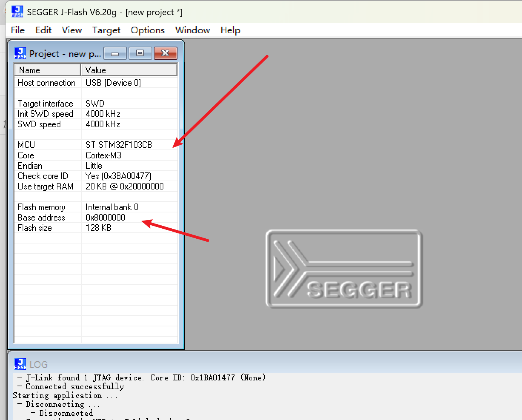Click the Name column header
The image size is (522, 420).
click(x=47, y=70)
